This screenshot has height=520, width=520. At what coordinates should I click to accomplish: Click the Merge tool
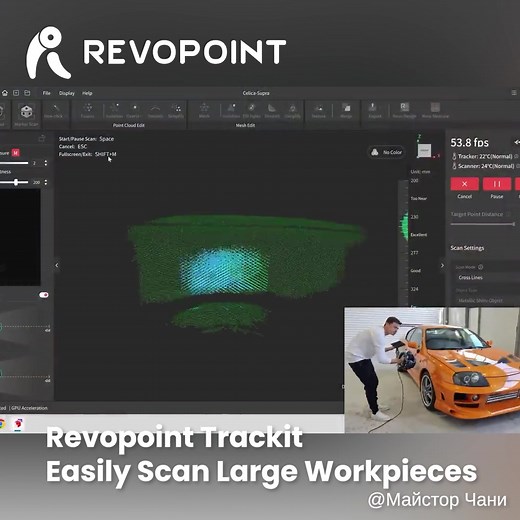(346, 111)
